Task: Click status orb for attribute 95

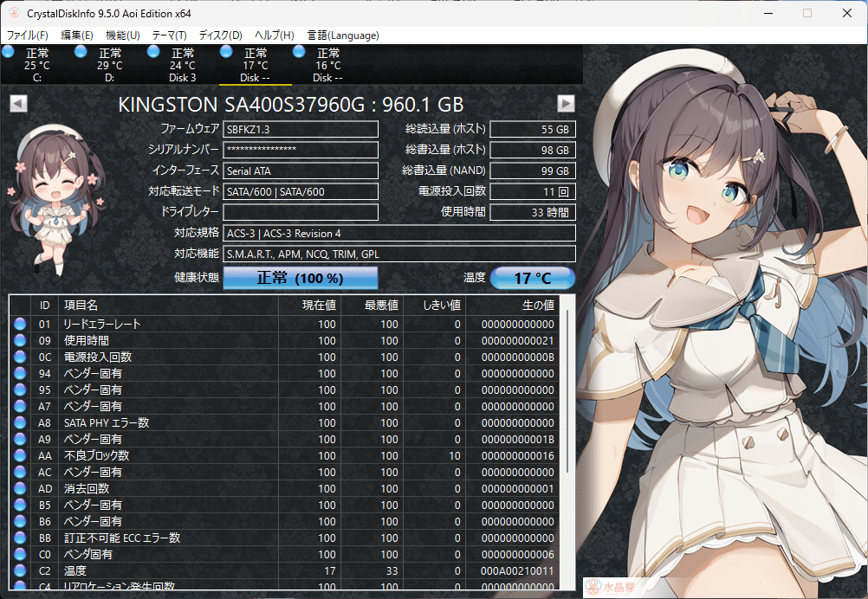Action: coord(20,390)
